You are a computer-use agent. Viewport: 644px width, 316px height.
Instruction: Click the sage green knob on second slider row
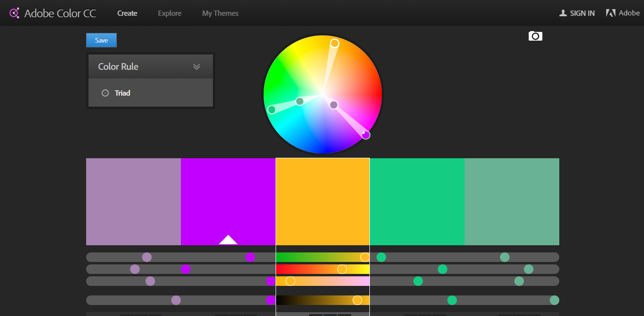(x=529, y=269)
